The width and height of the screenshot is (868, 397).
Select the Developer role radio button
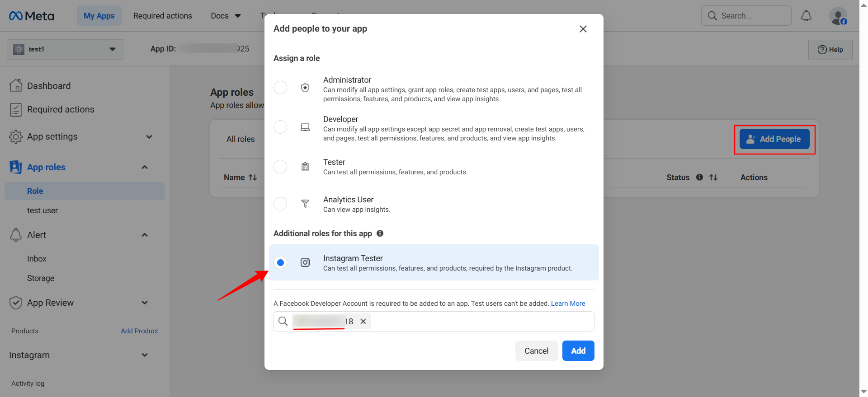click(280, 127)
